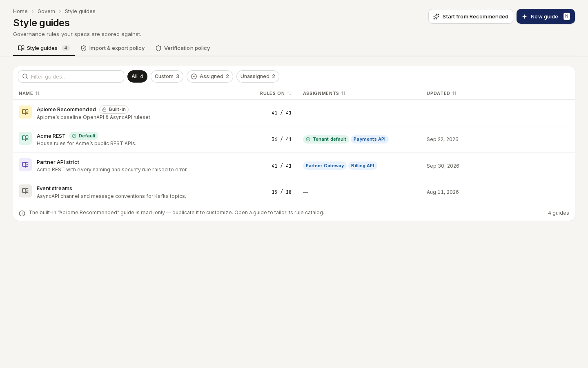Switch to the Import & export policy tab
Image resolution: width=588 pixels, height=368 pixels.
[113, 48]
